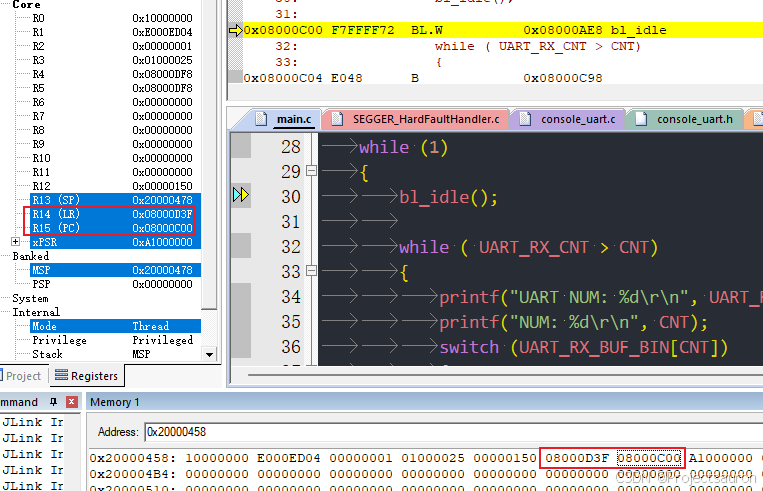Expand the xPSR register node
The width and height of the screenshot is (763, 491).
pos(15,242)
